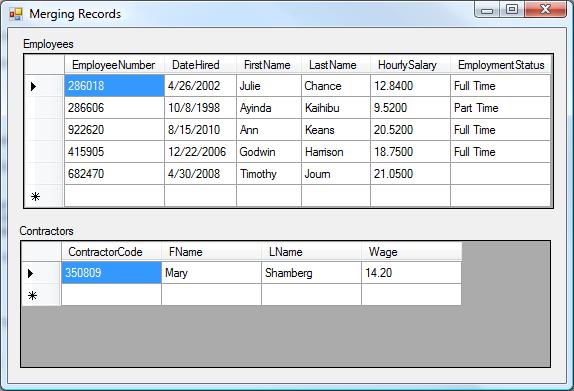Click hourly salary cell 20.5200
The width and height of the screenshot is (574, 391).
(x=410, y=130)
